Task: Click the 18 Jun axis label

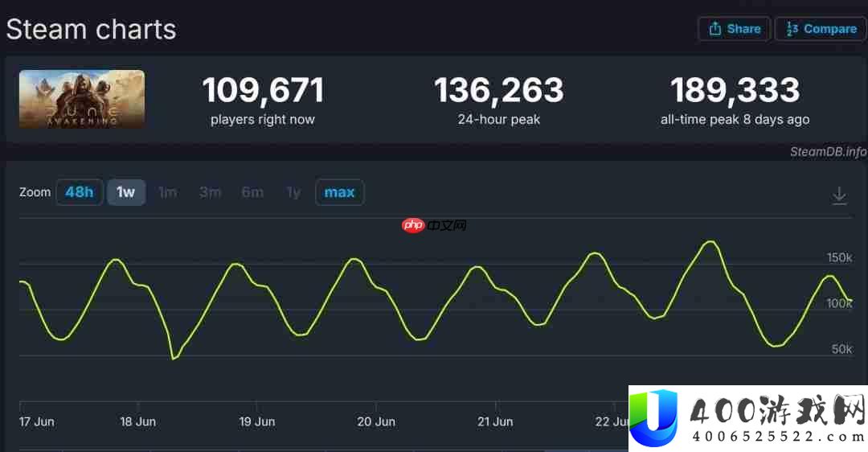Action: (x=138, y=421)
